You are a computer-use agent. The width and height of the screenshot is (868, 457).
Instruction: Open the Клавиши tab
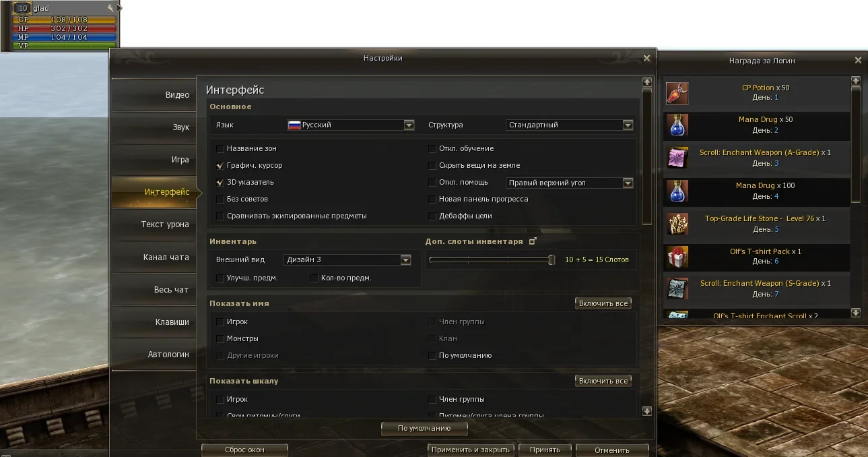pos(154,322)
